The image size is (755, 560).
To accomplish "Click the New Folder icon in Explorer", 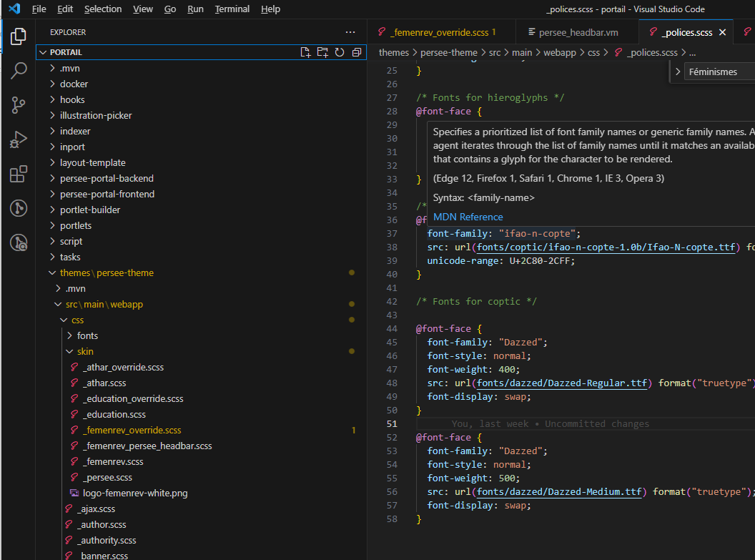I will 322,52.
